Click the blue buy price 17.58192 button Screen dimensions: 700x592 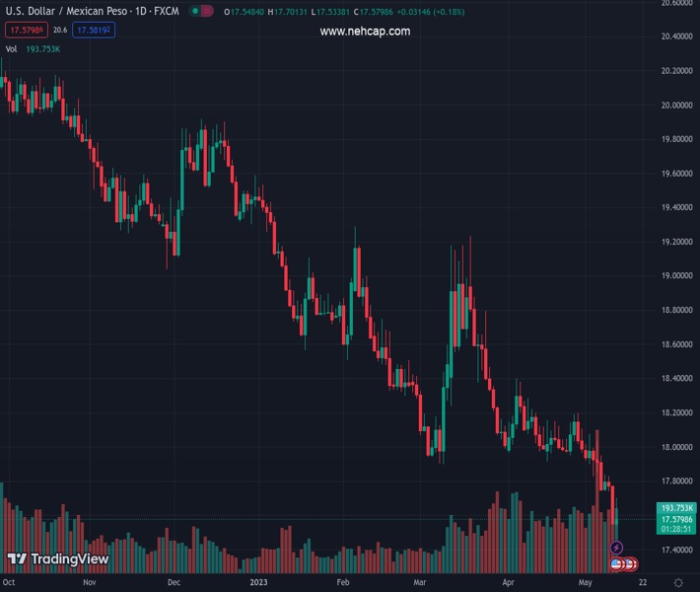(x=94, y=30)
